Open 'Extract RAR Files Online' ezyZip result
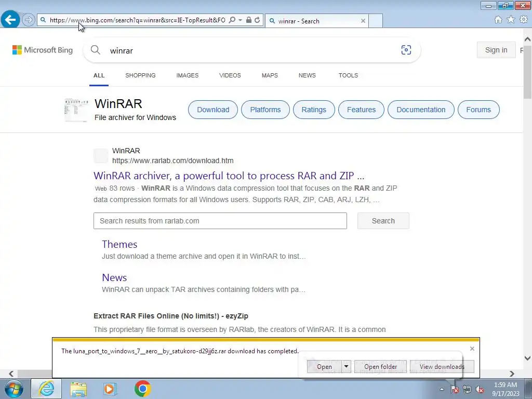Image resolution: width=532 pixels, height=399 pixels. click(x=171, y=316)
